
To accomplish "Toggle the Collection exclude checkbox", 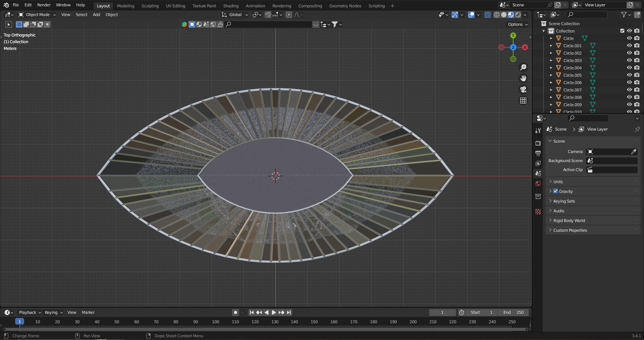I will tap(622, 31).
